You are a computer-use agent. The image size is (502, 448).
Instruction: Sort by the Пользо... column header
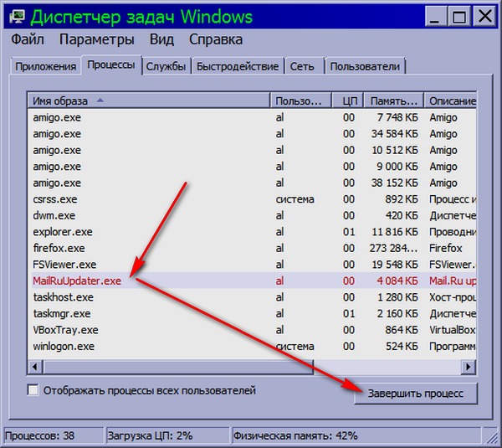[300, 101]
